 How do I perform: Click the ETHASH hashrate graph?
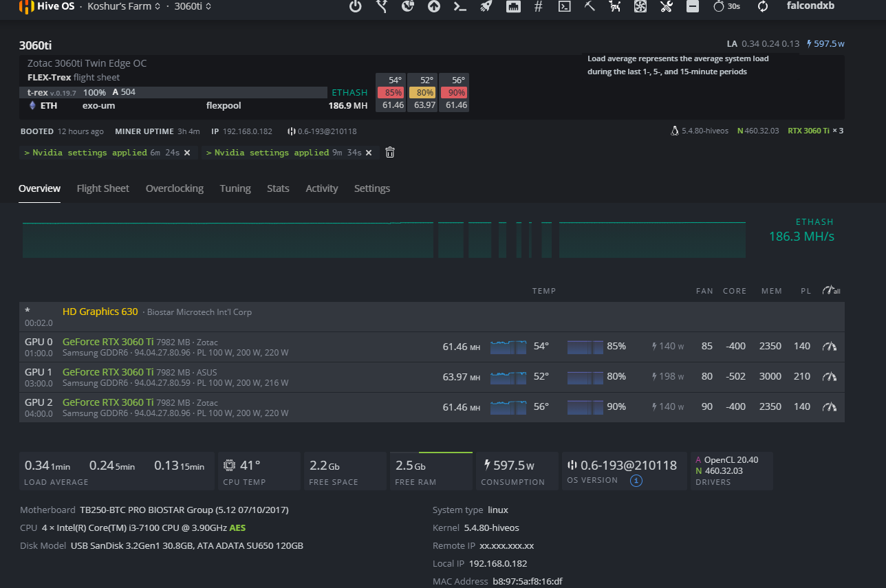pos(384,240)
